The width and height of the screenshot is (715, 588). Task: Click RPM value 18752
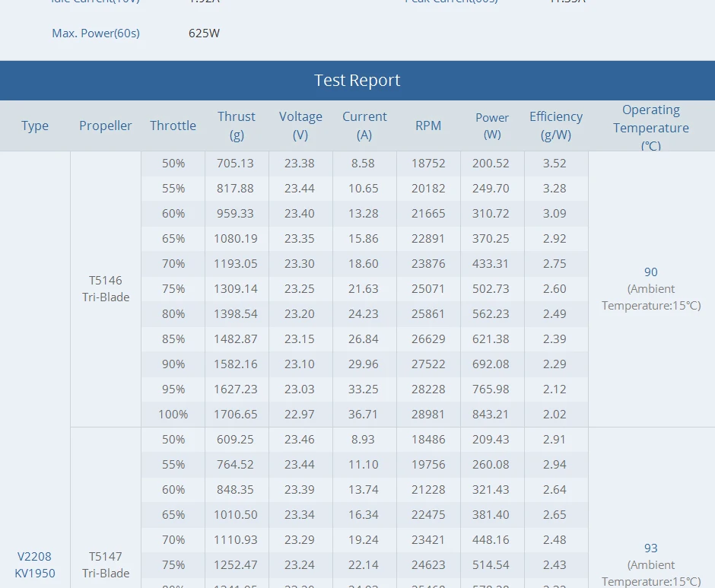tap(428, 164)
